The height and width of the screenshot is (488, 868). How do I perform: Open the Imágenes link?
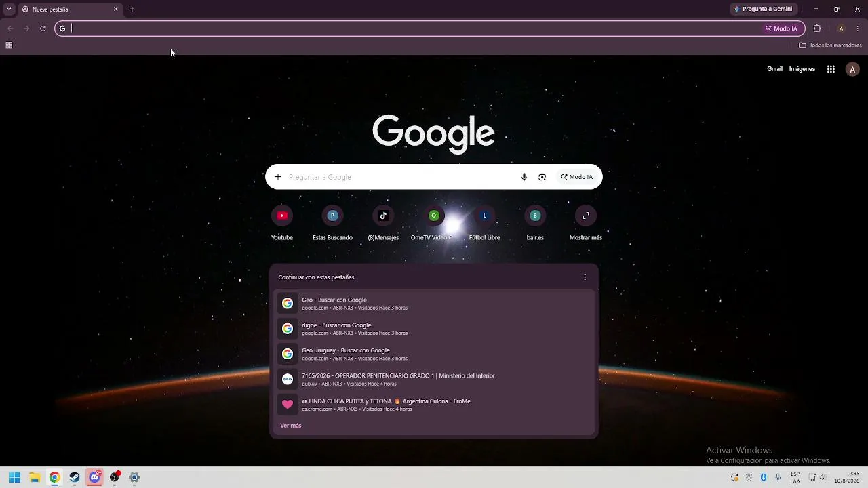(x=802, y=69)
